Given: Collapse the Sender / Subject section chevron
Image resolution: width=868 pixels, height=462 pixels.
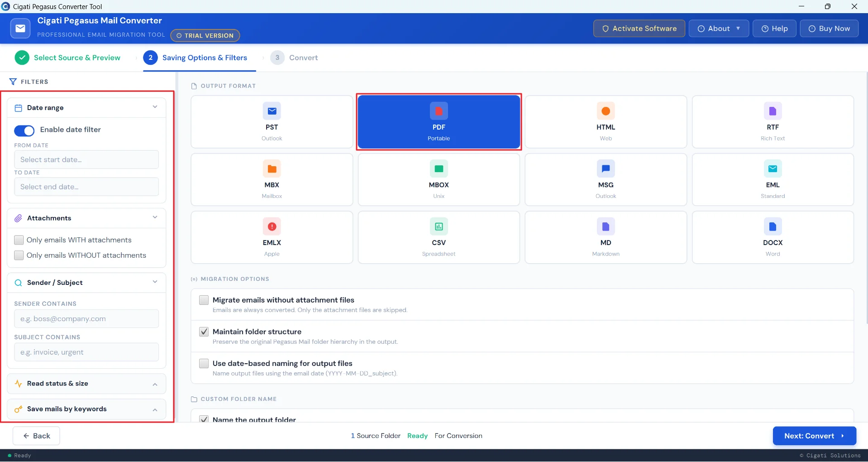Looking at the screenshot, I should (x=155, y=282).
